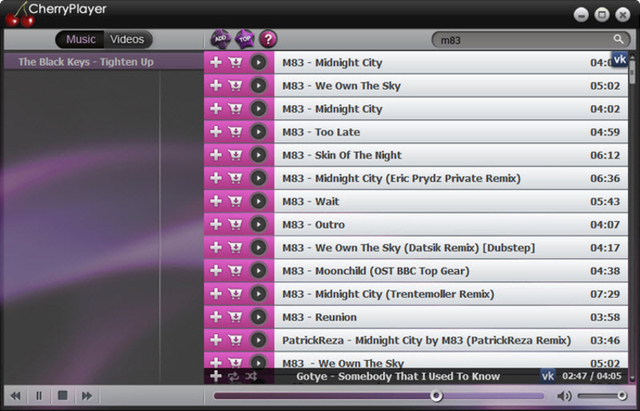The image size is (640, 411).
Task: Buy the PatrickReza Remix via cart icon
Action: (x=235, y=340)
